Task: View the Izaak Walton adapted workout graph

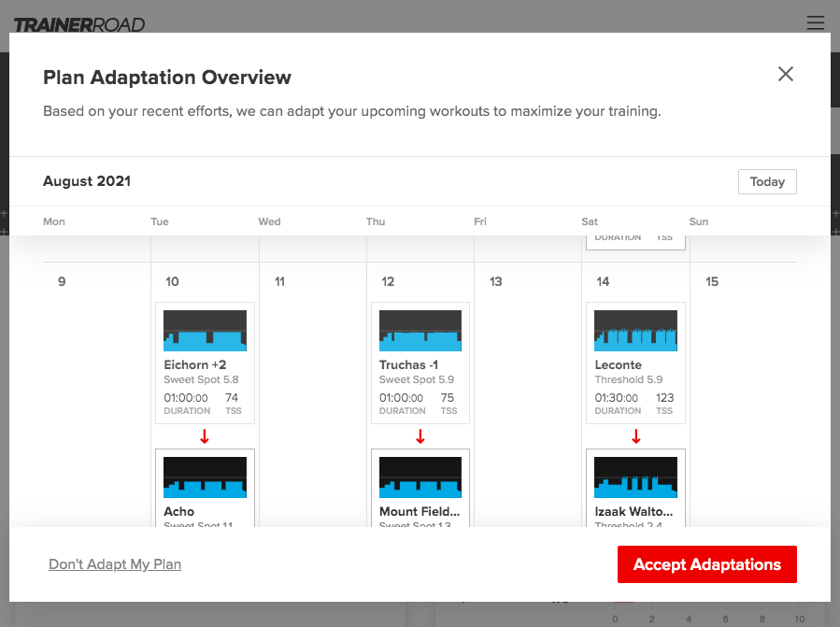Action: click(636, 477)
